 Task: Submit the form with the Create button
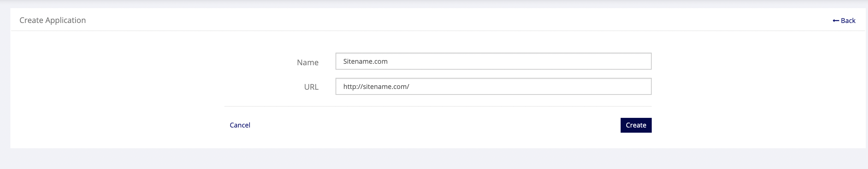pos(636,125)
